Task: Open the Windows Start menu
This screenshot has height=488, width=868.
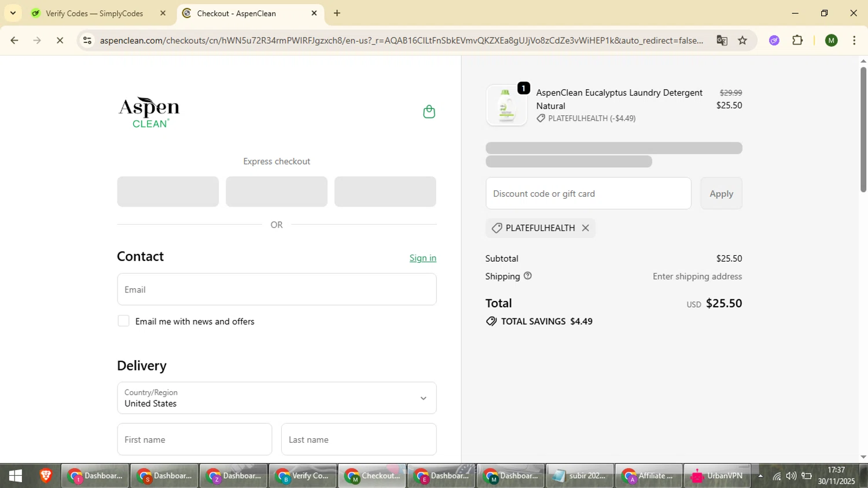Action: click(x=16, y=476)
